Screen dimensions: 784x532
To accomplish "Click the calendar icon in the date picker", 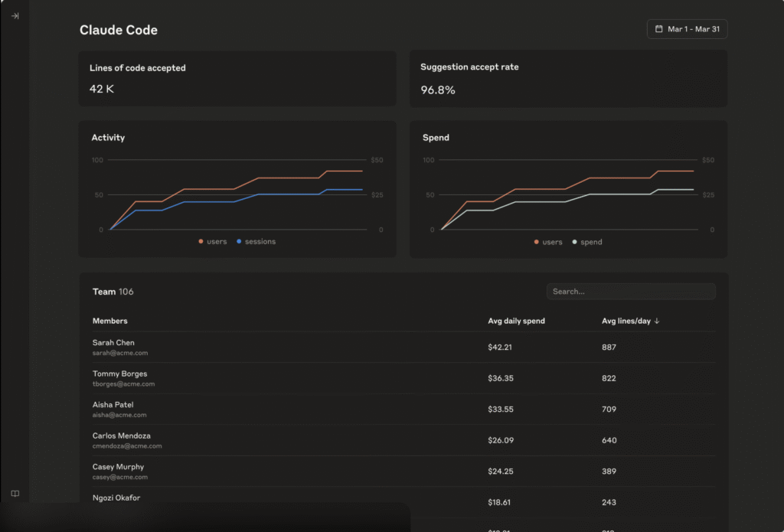I will pyautogui.click(x=658, y=29).
